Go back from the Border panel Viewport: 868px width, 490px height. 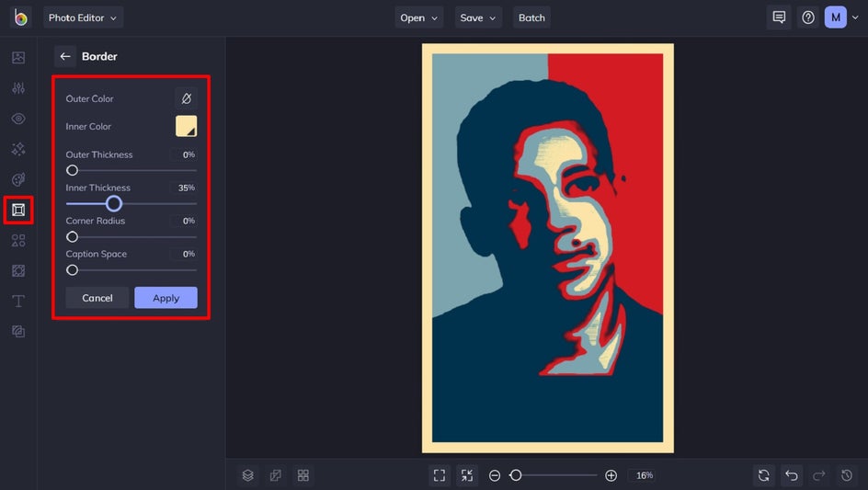click(x=64, y=56)
